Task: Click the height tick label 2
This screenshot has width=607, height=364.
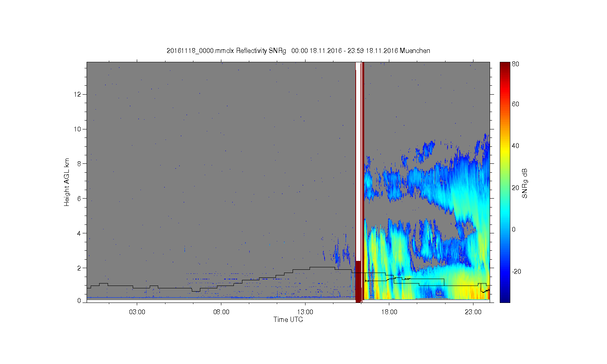Action: [79, 268]
